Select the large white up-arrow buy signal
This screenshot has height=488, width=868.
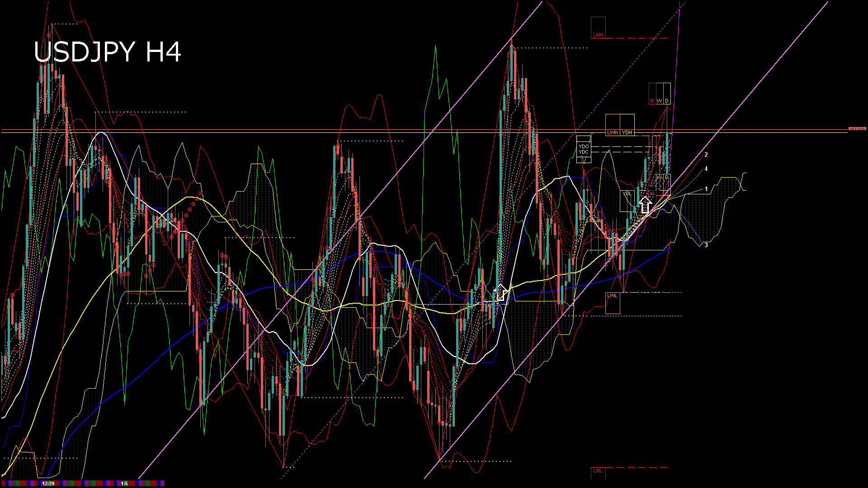[x=646, y=204]
